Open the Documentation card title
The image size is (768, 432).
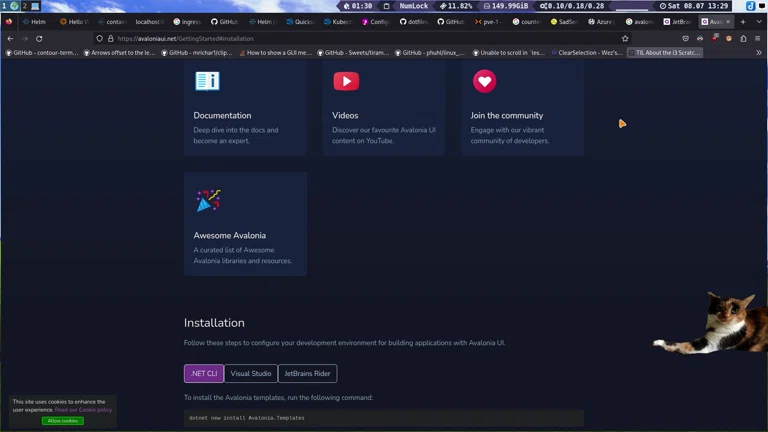coord(222,116)
